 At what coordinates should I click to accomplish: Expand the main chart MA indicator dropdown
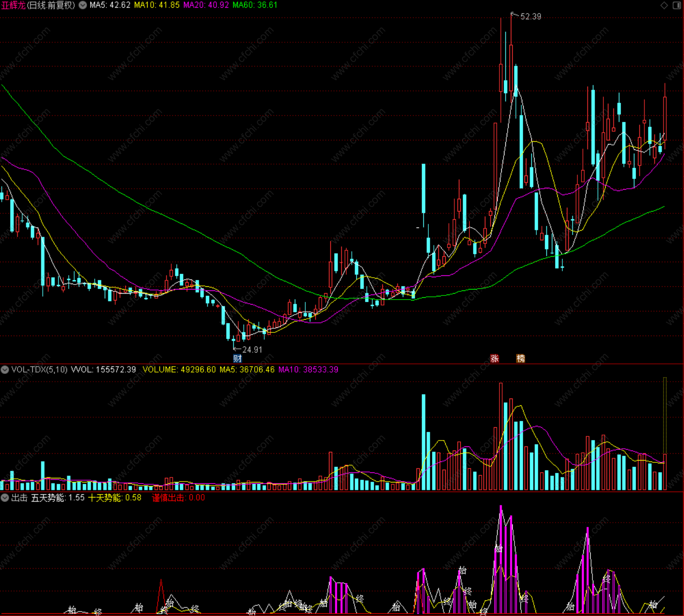click(83, 5)
